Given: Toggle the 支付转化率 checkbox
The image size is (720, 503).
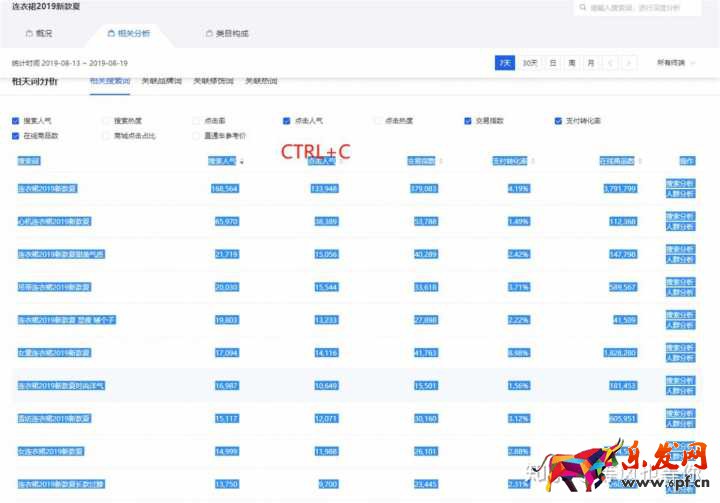Looking at the screenshot, I should point(558,121).
